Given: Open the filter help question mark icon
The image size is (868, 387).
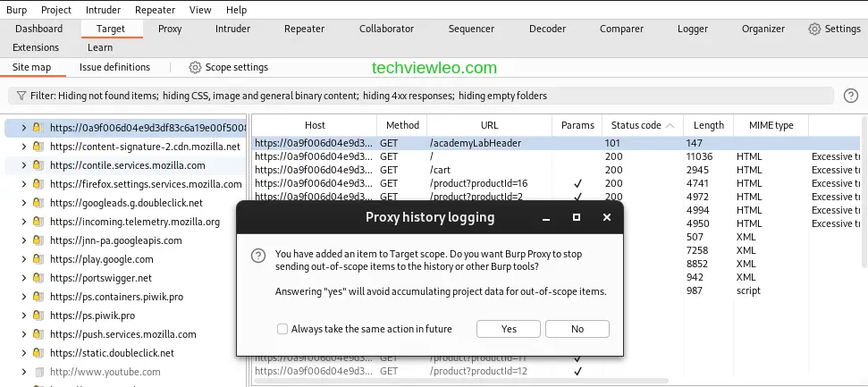Looking at the screenshot, I should point(850,96).
